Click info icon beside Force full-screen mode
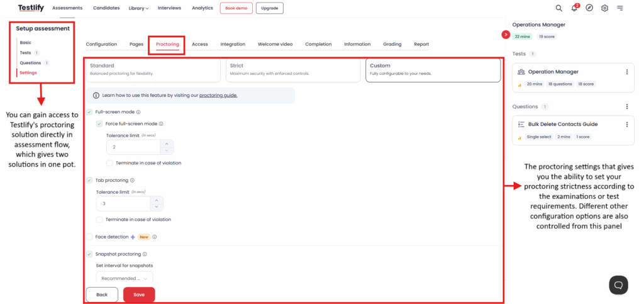 coord(161,123)
